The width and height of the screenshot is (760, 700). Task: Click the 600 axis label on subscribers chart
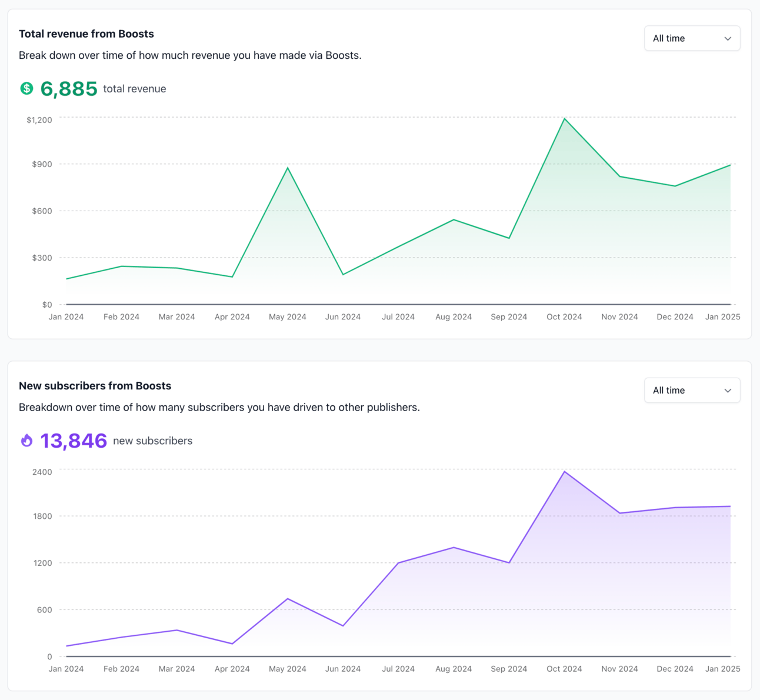45,610
